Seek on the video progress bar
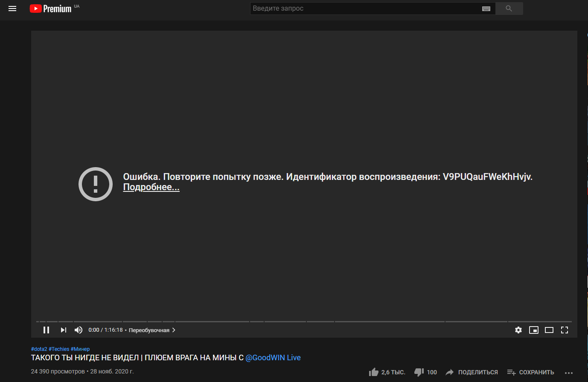Image resolution: width=588 pixels, height=382 pixels. point(304,321)
